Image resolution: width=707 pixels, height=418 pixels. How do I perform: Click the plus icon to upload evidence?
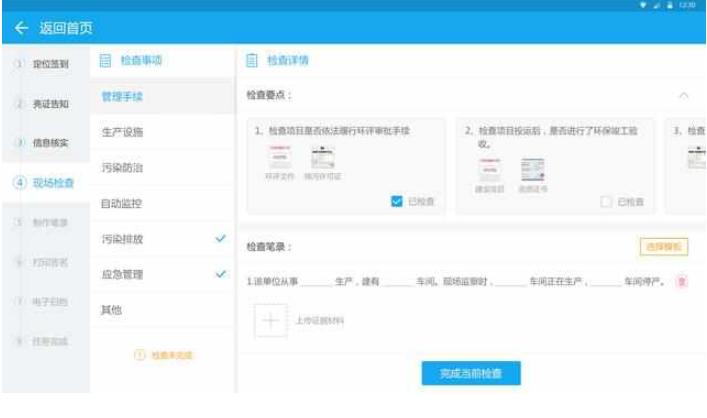[x=271, y=321]
